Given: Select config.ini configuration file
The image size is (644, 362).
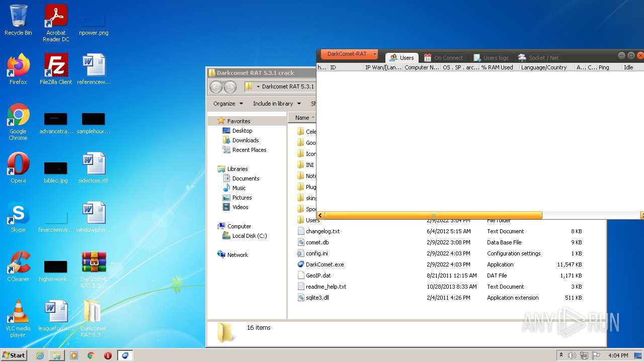Looking at the screenshot, I should tap(316, 253).
